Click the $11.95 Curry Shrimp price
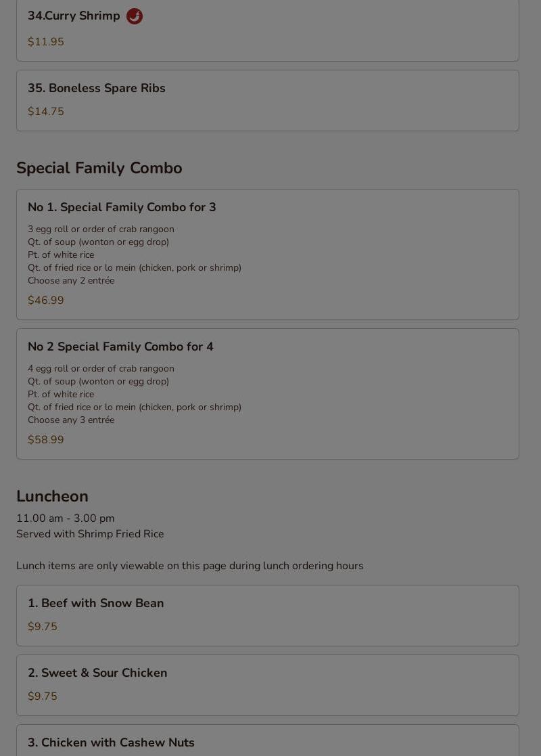The image size is (541, 756). [x=46, y=41]
